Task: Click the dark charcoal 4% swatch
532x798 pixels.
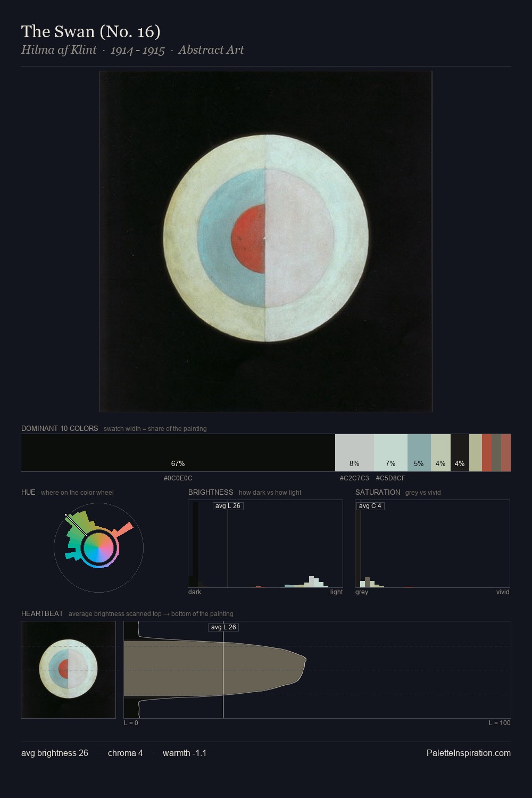Action: tap(460, 453)
